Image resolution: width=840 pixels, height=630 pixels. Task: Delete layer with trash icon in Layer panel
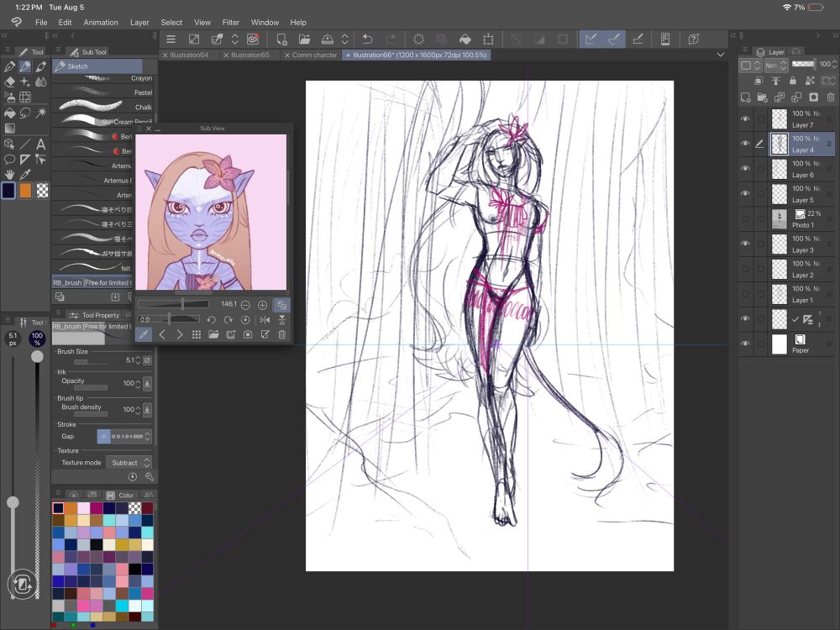[831, 97]
